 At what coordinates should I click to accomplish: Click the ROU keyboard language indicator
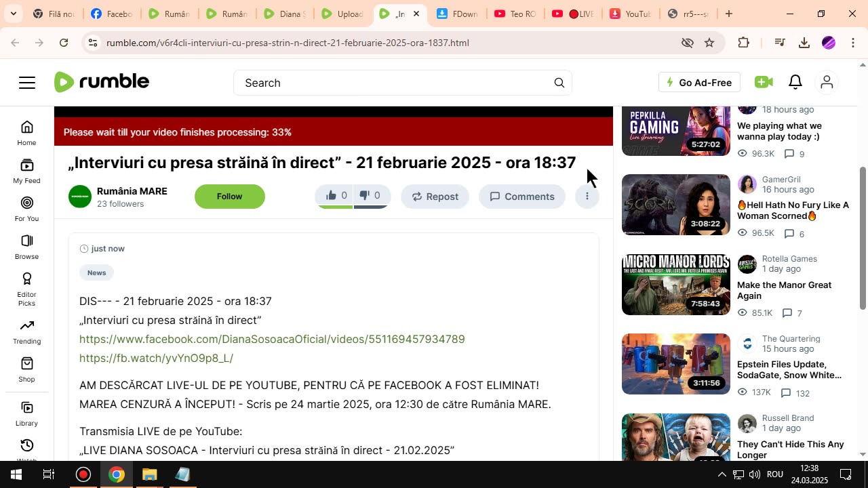tap(775, 474)
